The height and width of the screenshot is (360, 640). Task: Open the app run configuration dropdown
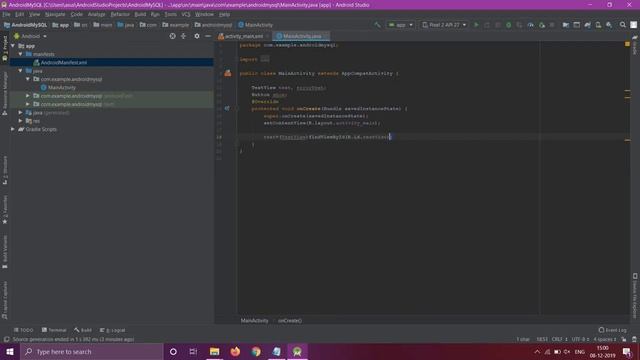400,25
